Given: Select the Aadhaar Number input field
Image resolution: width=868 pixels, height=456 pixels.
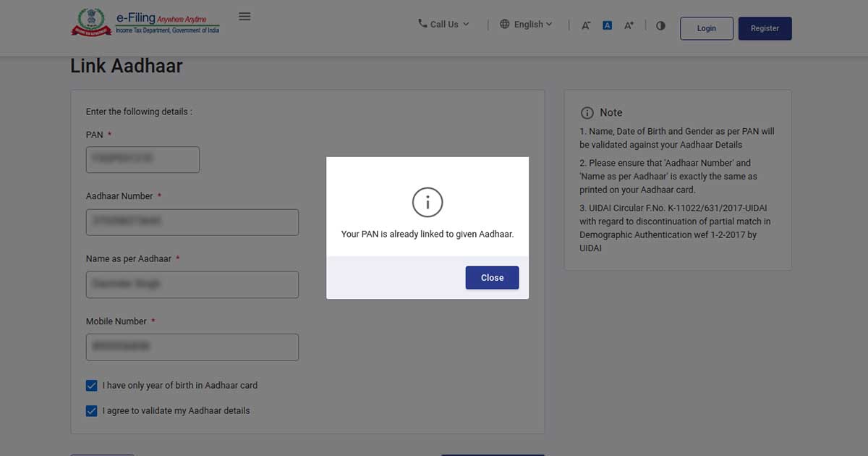Looking at the screenshot, I should pos(192,222).
